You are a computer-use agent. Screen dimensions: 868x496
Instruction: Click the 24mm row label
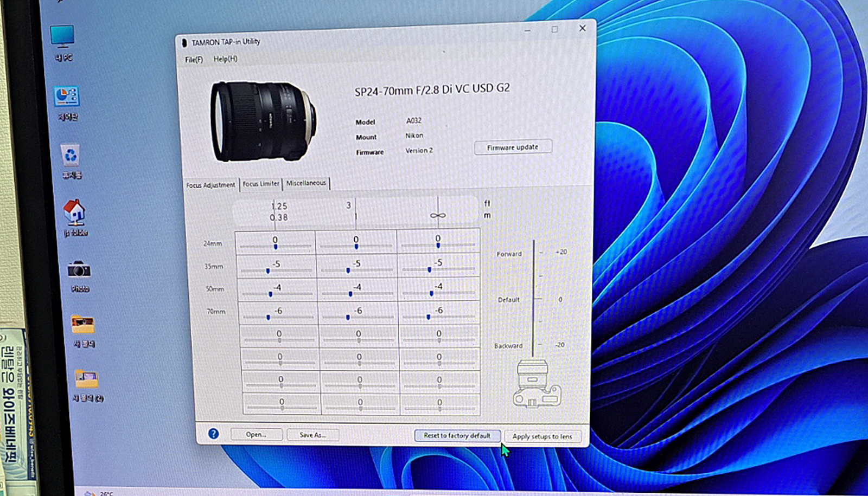(x=213, y=243)
